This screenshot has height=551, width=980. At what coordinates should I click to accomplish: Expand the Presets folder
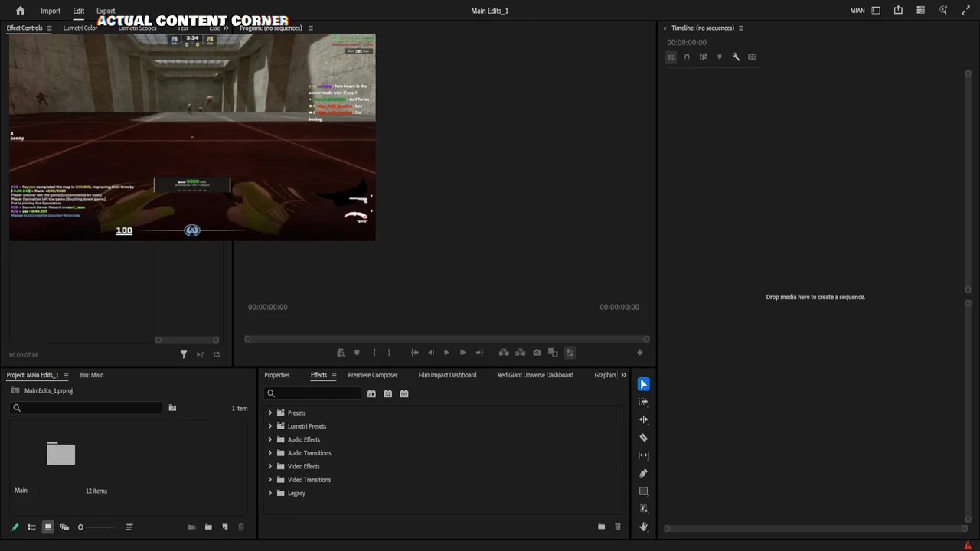click(x=269, y=412)
